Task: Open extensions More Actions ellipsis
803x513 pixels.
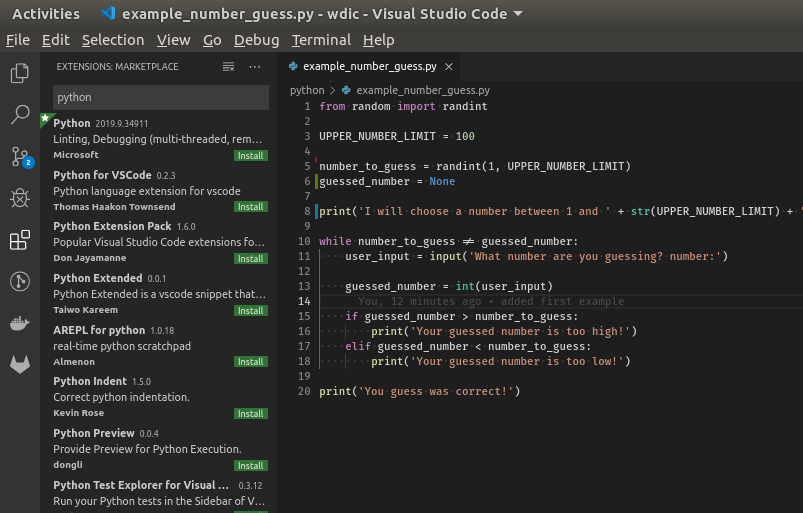Action: click(x=255, y=67)
